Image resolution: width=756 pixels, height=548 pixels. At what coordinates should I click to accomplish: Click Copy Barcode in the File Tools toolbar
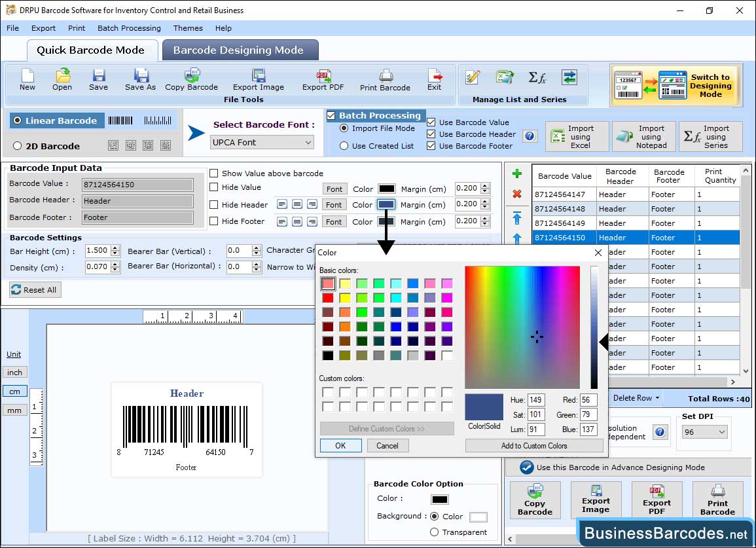coord(191,79)
